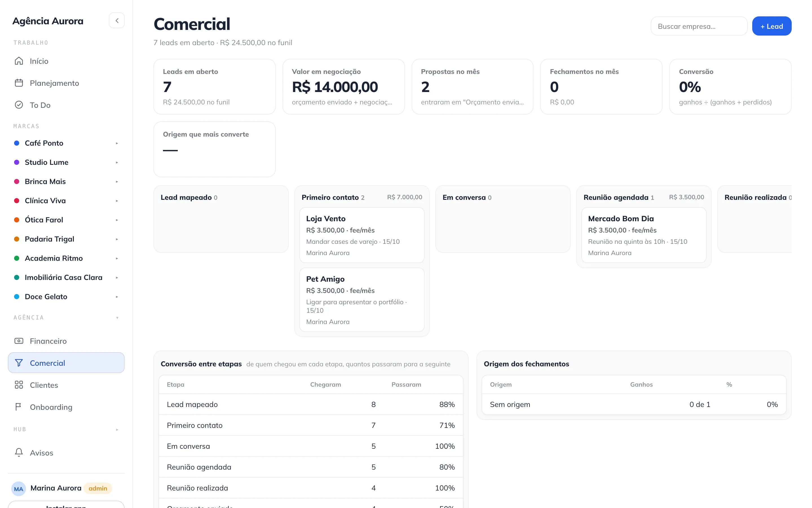Image resolution: width=812 pixels, height=508 pixels.
Task: Open the Financeiro section
Action: pyautogui.click(x=66, y=341)
